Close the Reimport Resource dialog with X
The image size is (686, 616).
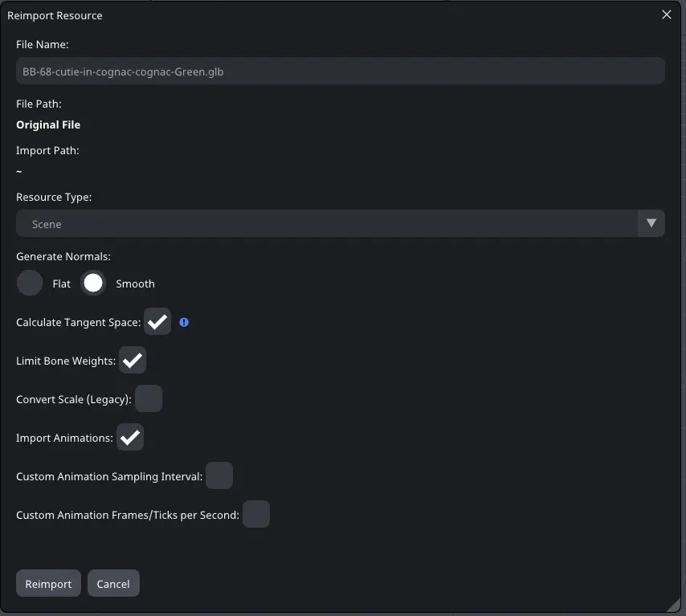[x=666, y=15]
